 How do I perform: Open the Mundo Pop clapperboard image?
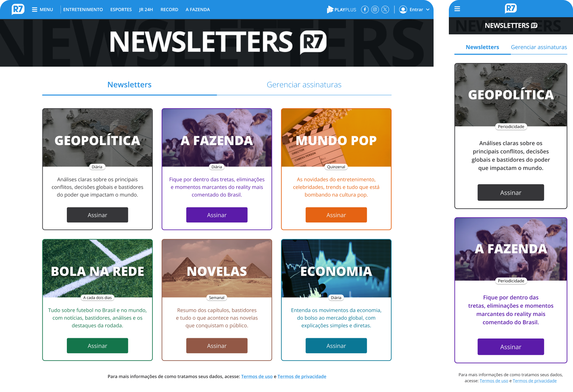(336, 138)
